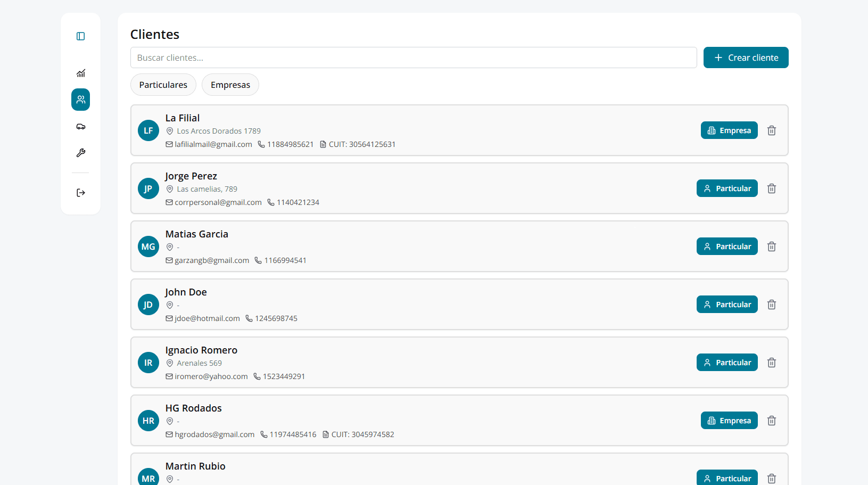Open the Ignacio Romero client card
Screen dimensions: 868x485
426,363
